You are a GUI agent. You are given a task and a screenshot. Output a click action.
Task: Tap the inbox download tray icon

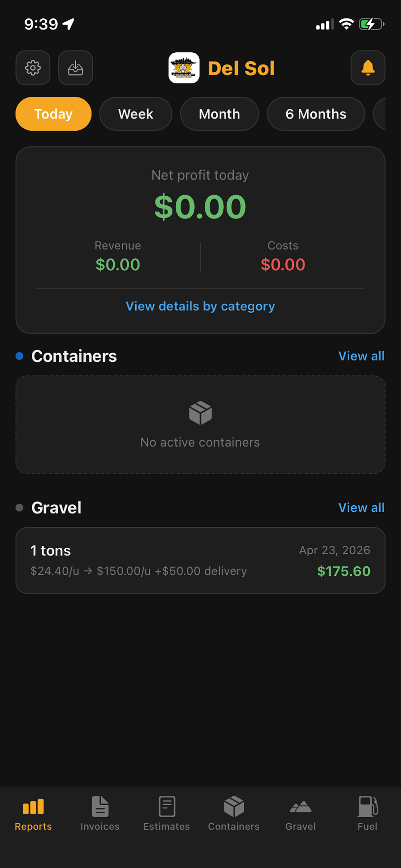(x=75, y=68)
